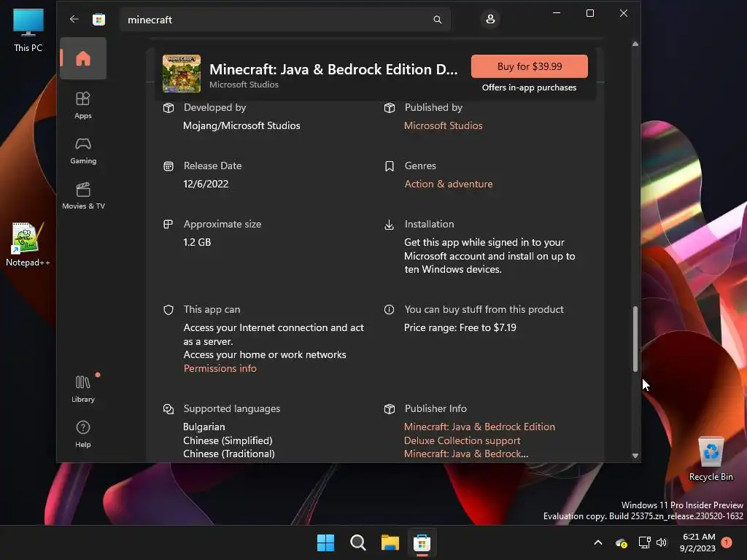Viewport: 747px width, 560px height.
Task: Show hidden system tray icons chevron
Action: pyautogui.click(x=598, y=542)
